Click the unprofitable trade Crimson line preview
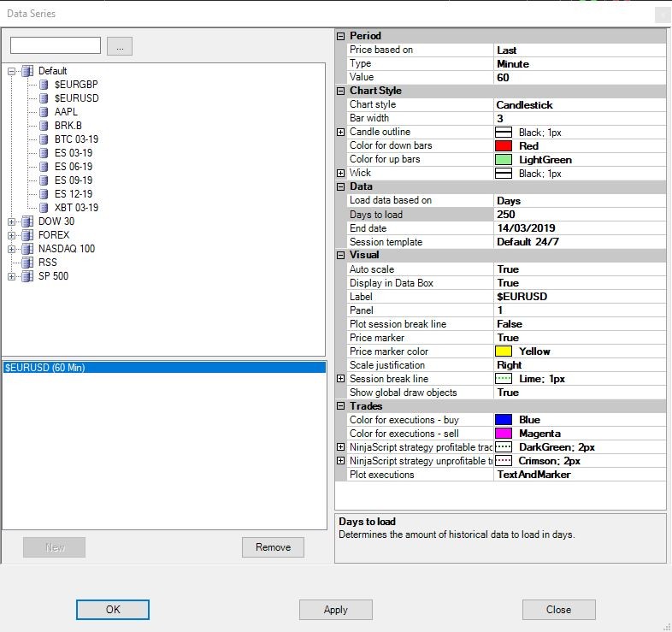672x632 pixels. (504, 461)
